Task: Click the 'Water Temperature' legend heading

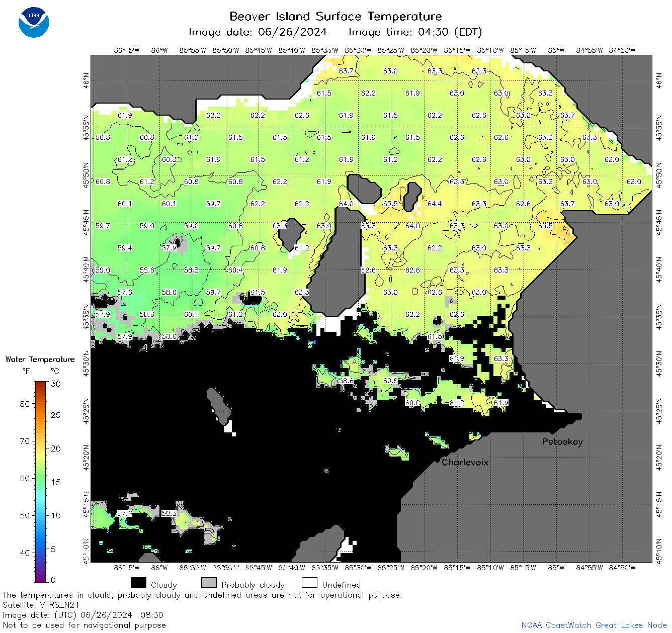Action: point(40,359)
